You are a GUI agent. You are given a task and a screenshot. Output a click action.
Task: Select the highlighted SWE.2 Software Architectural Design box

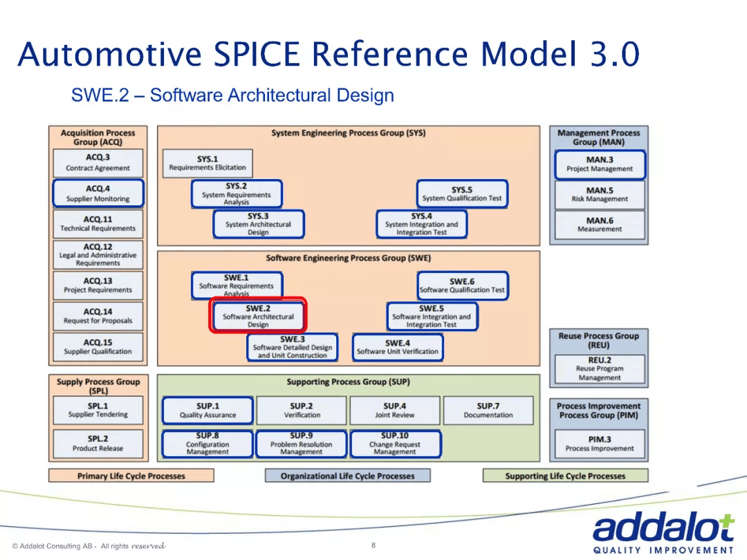tap(258, 316)
